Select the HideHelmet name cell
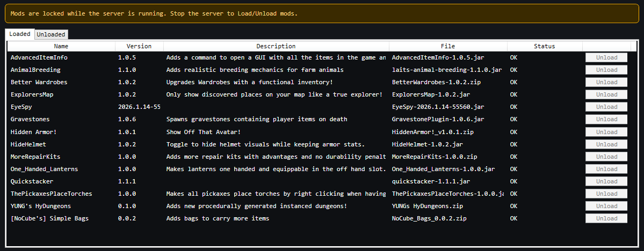The image size is (644, 251). tap(28, 144)
